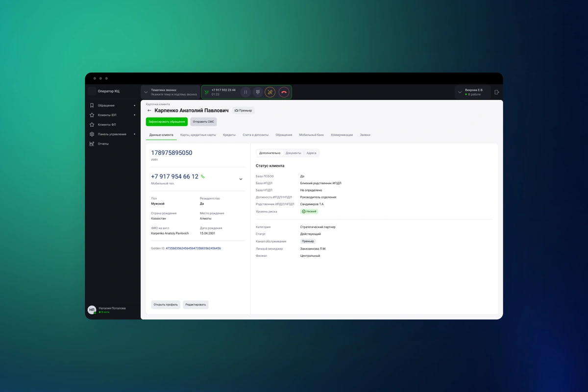Image resolution: width=588 pixels, height=392 pixels.
Task: Open the call dial pad
Action: click(258, 92)
